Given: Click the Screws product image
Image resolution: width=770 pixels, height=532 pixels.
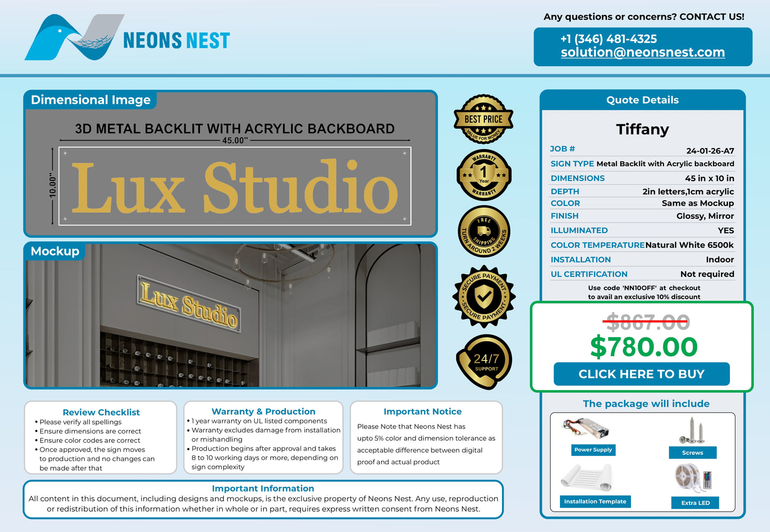Looking at the screenshot, I should point(692,430).
